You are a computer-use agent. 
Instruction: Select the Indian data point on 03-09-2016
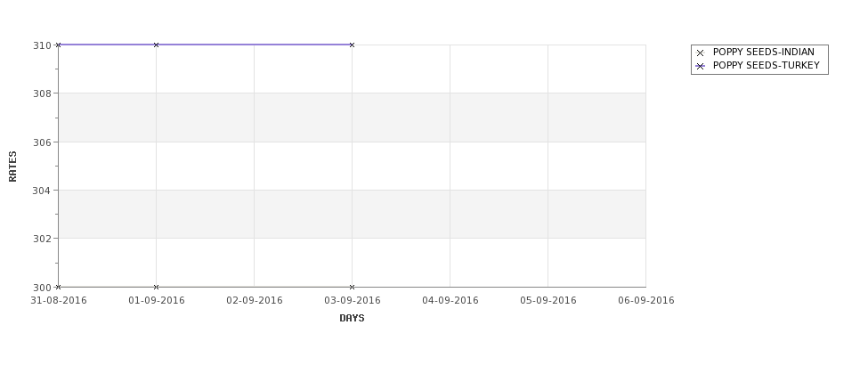(352, 287)
